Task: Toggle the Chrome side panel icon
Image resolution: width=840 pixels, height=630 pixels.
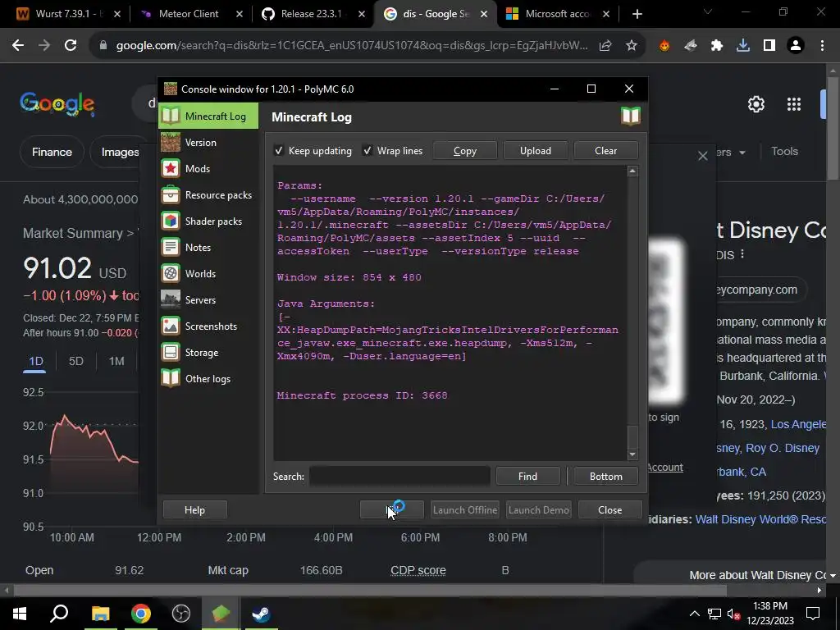Action: click(769, 46)
